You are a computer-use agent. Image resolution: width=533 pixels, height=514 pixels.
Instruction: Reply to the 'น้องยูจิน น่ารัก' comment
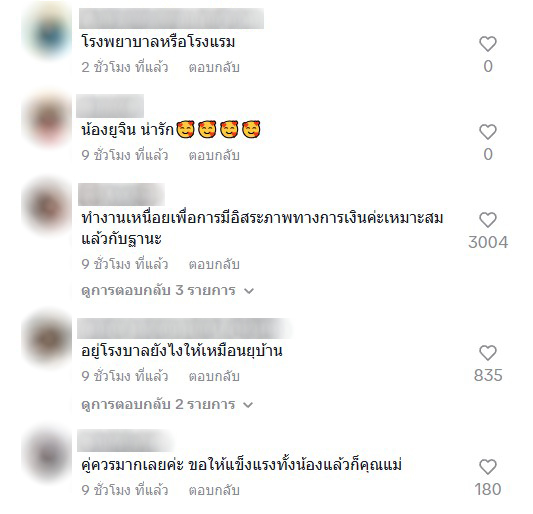(214, 155)
